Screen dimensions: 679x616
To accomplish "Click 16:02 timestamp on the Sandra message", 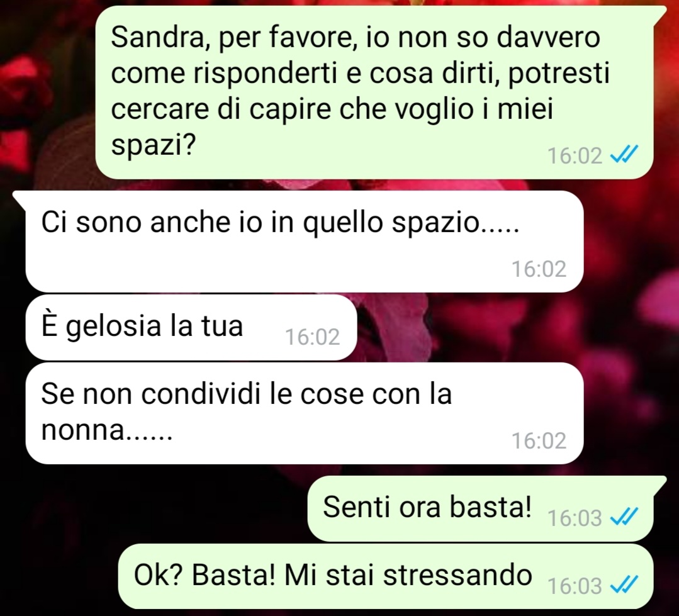I will [575, 155].
